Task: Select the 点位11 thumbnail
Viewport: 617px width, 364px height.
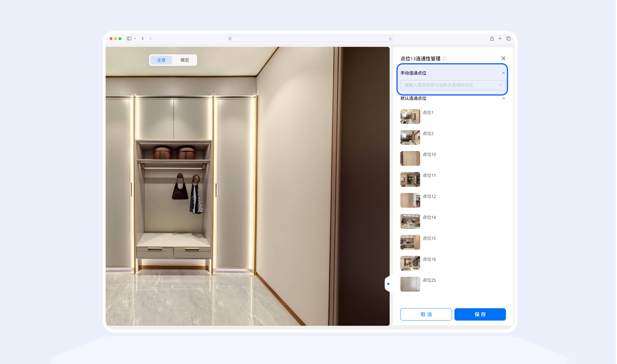Action: (410, 179)
